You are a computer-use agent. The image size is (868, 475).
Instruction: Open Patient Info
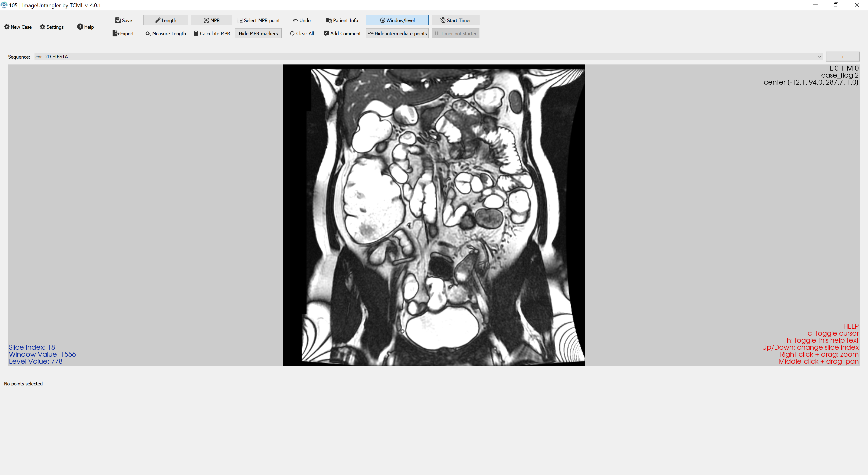click(x=342, y=20)
